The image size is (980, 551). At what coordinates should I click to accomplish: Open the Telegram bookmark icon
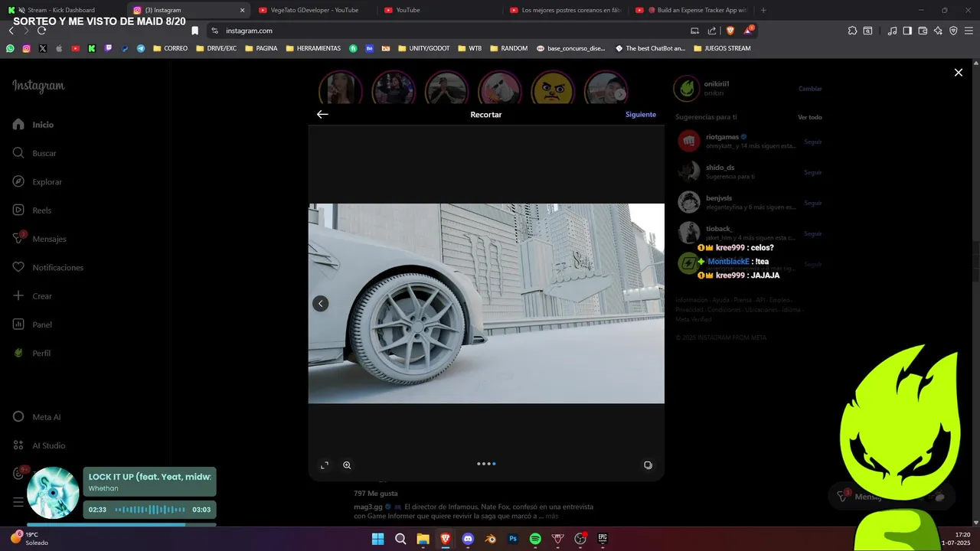pyautogui.click(x=141, y=48)
